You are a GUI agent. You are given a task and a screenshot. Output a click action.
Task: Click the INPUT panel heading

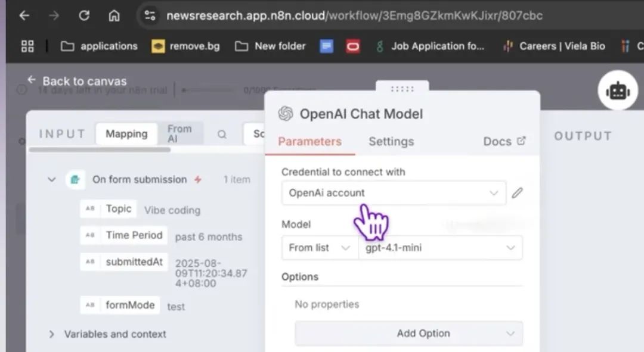(62, 134)
